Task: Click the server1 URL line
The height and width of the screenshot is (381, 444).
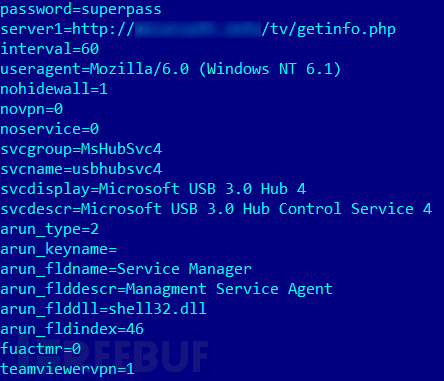Action: 198,30
